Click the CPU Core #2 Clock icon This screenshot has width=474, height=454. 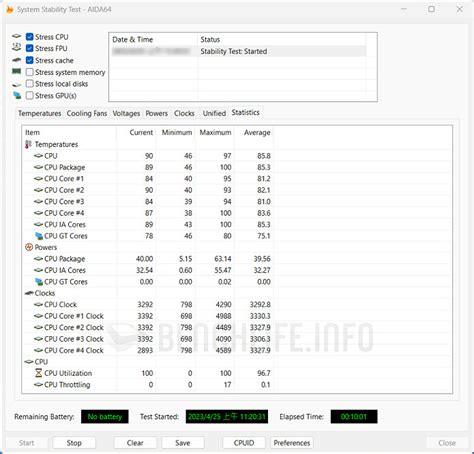39,328
